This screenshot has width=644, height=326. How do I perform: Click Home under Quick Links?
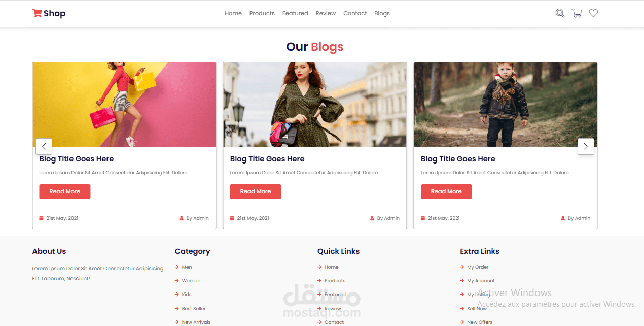(328, 267)
